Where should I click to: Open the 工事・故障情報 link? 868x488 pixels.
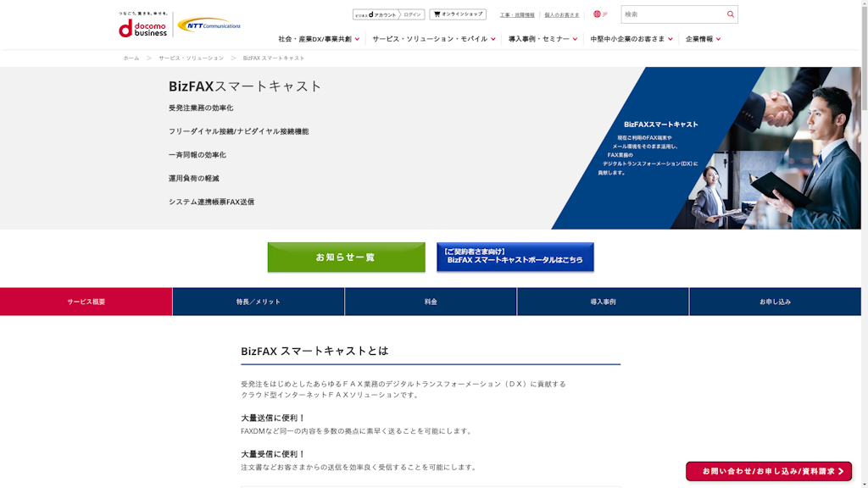tap(517, 14)
